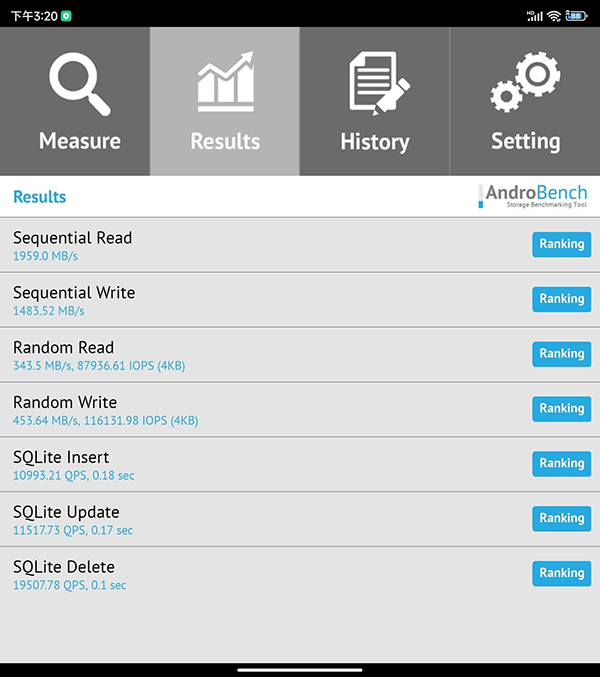Tap the green notification icon beside clock

pyautogui.click(x=66, y=16)
